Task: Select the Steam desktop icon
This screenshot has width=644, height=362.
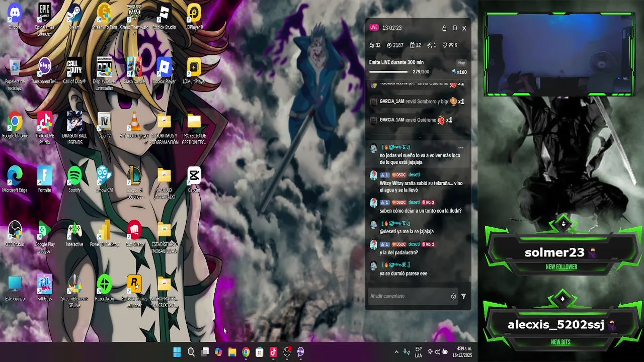Action: [x=74, y=17]
